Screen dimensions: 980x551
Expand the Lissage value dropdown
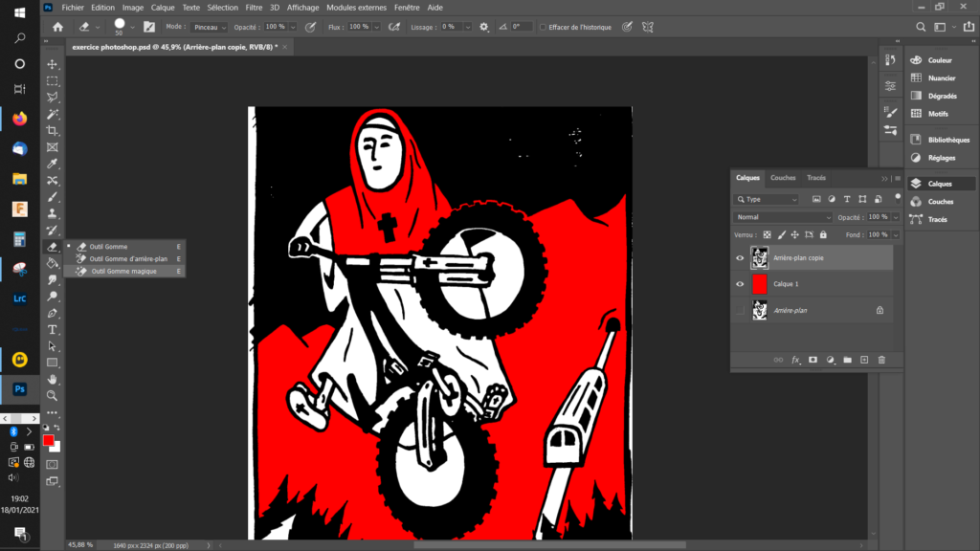click(467, 27)
